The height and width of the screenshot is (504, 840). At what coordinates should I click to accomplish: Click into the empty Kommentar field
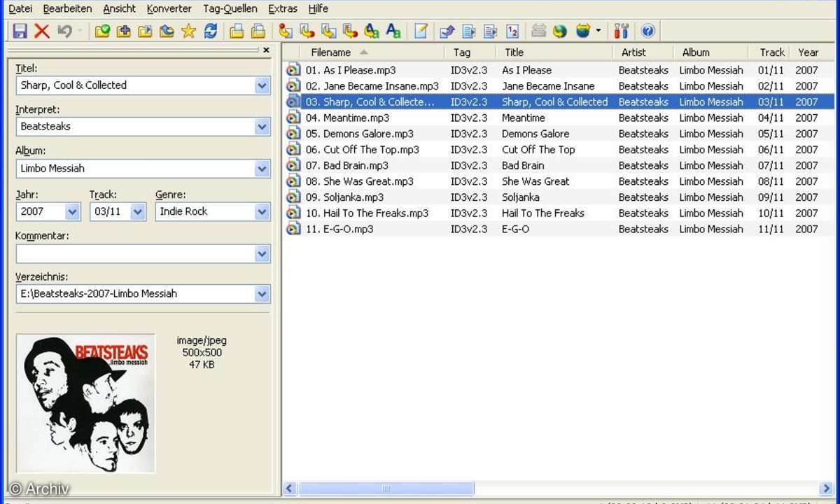[135, 253]
